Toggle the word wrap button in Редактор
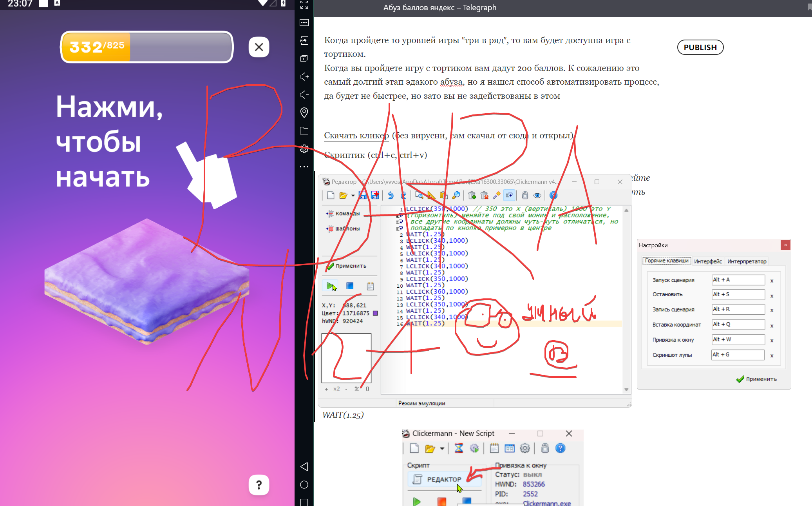The height and width of the screenshot is (506, 812). [x=509, y=195]
